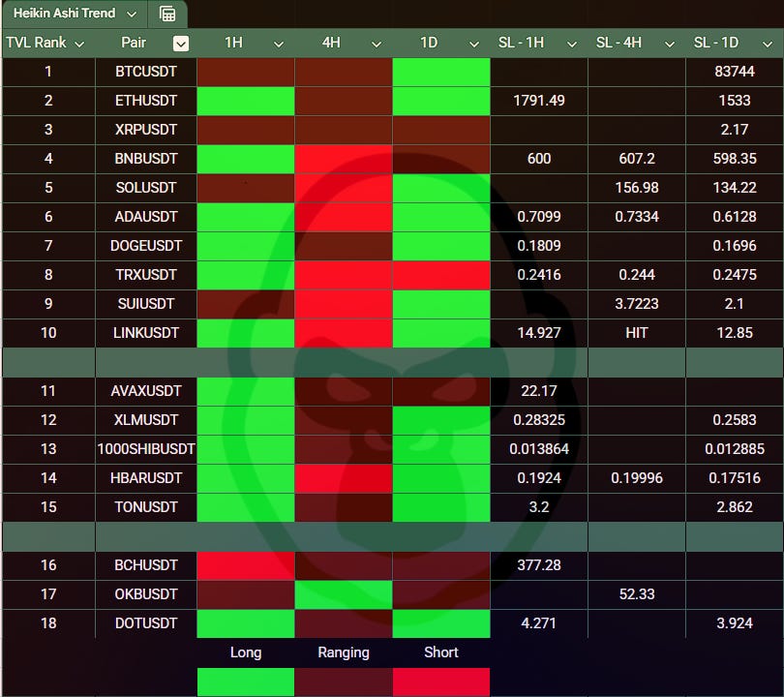Click the red Short legend swatch
Viewport: 784px width, 697px height.
(x=441, y=682)
